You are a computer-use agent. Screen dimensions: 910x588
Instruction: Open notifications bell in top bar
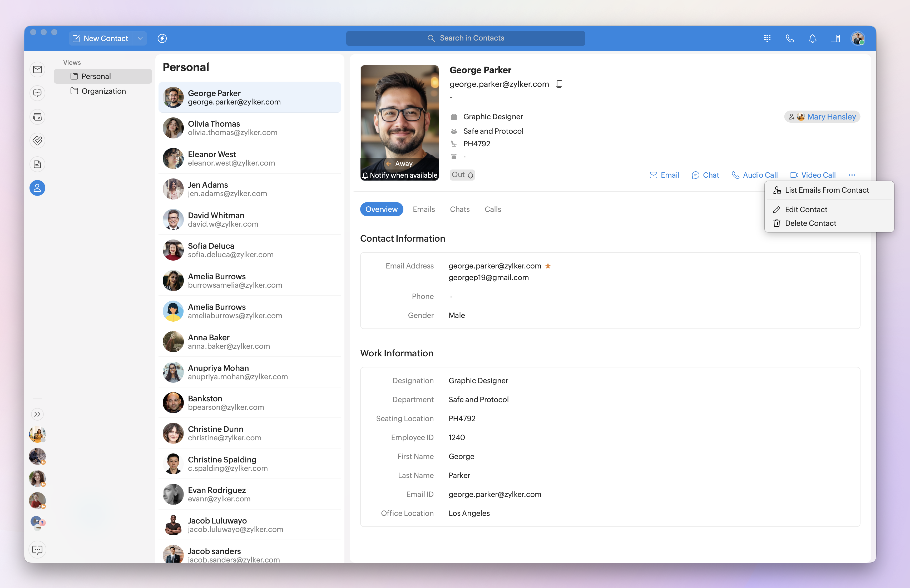pyautogui.click(x=812, y=38)
